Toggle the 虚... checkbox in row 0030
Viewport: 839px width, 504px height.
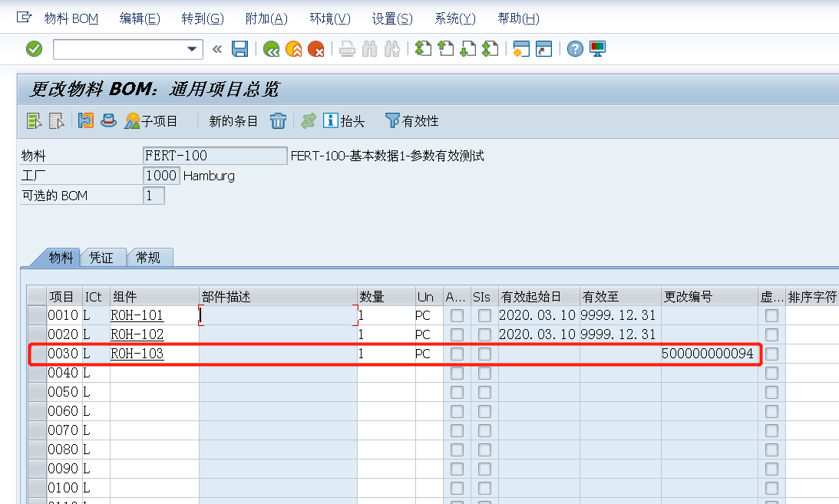pos(771,354)
